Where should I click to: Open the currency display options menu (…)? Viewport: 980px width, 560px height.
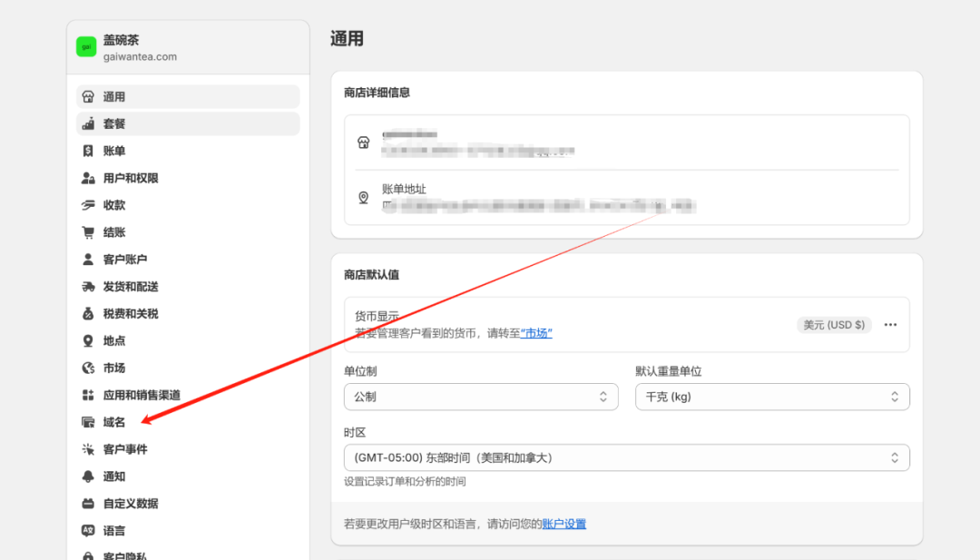point(889,324)
